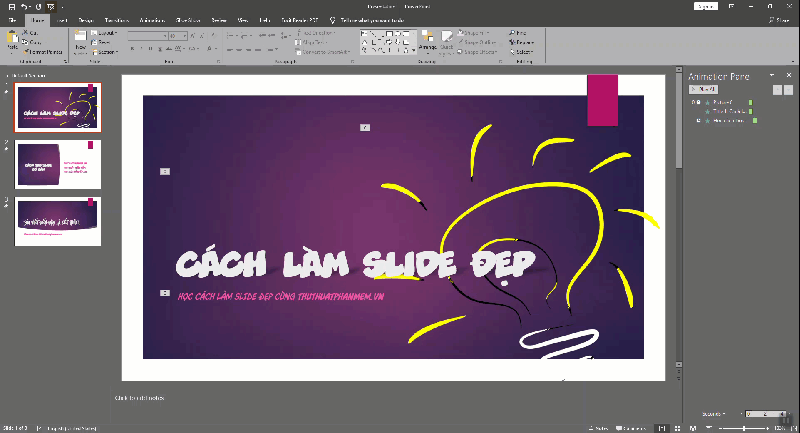
Task: Open the File menu
Action: [12, 20]
